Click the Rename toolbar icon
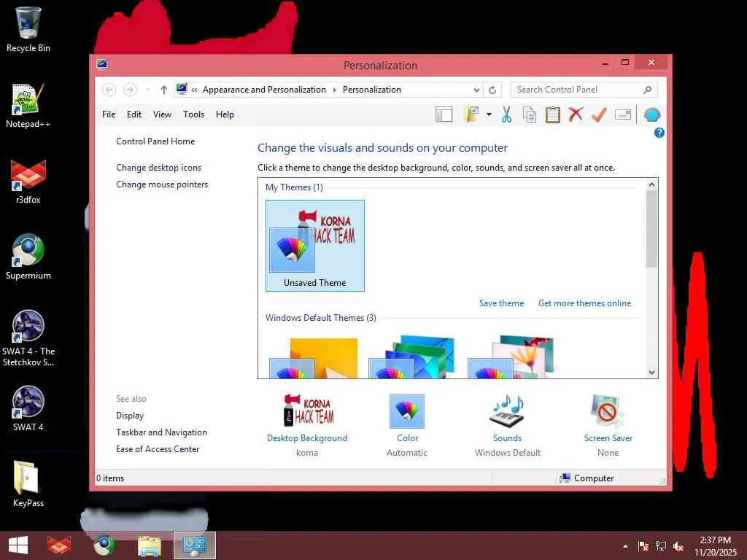Viewport: 747px width, 560px height. 623,114
